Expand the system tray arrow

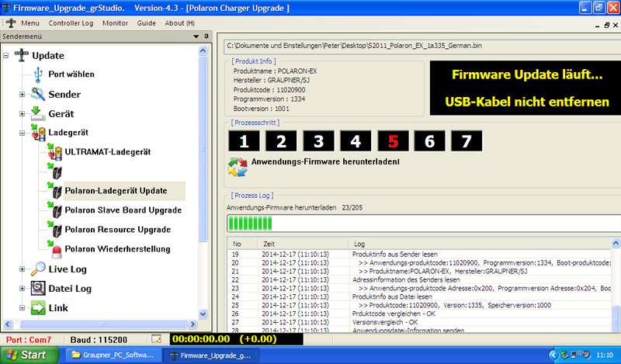553,355
